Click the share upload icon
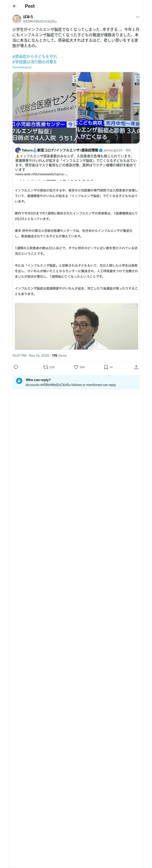Viewport: 152px width, 868px height. click(x=136, y=367)
